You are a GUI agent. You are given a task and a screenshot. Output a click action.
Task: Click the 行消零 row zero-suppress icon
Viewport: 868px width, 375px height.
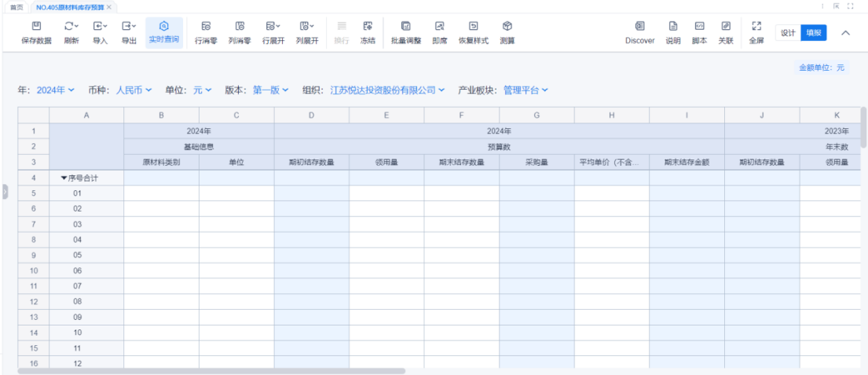(206, 27)
